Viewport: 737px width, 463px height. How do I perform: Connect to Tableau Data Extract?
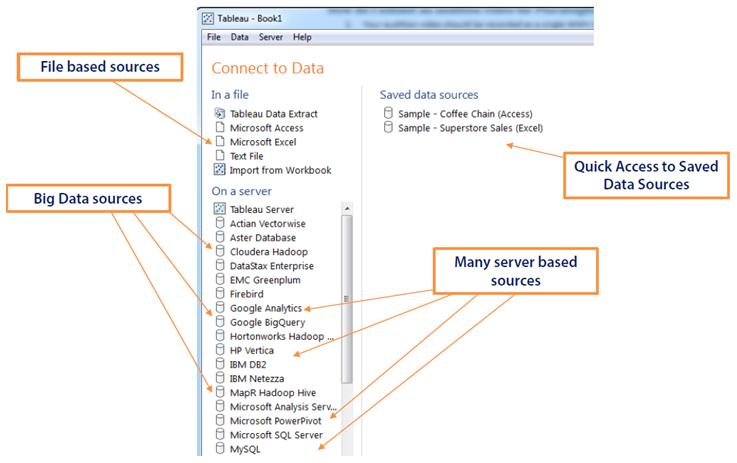point(274,114)
